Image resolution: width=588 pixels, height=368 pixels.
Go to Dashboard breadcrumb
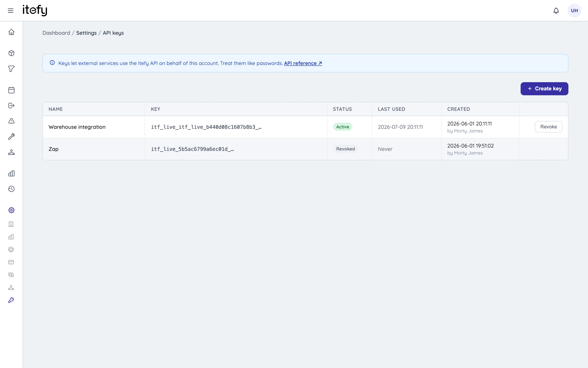tap(56, 33)
